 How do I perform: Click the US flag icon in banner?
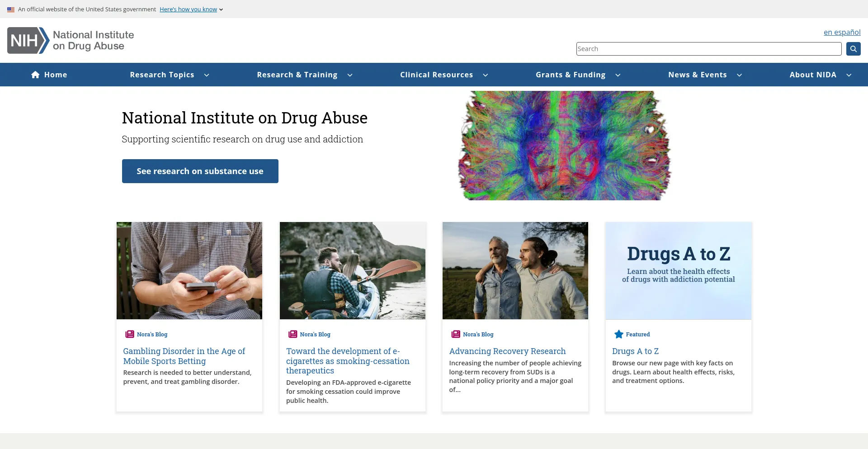(11, 9)
